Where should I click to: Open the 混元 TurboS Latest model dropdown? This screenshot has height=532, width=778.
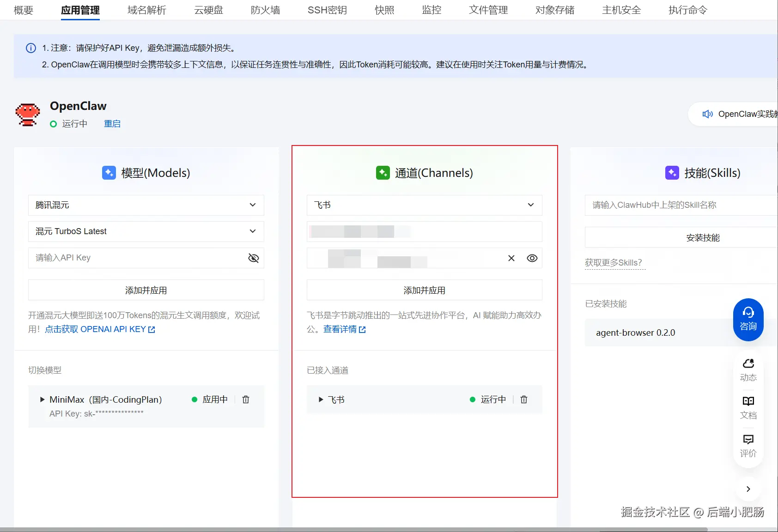[x=146, y=231]
